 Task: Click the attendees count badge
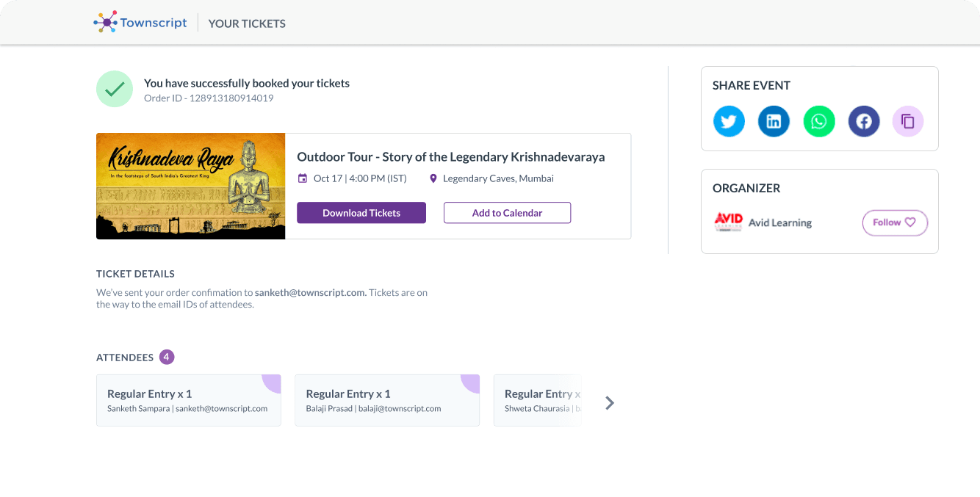(167, 358)
